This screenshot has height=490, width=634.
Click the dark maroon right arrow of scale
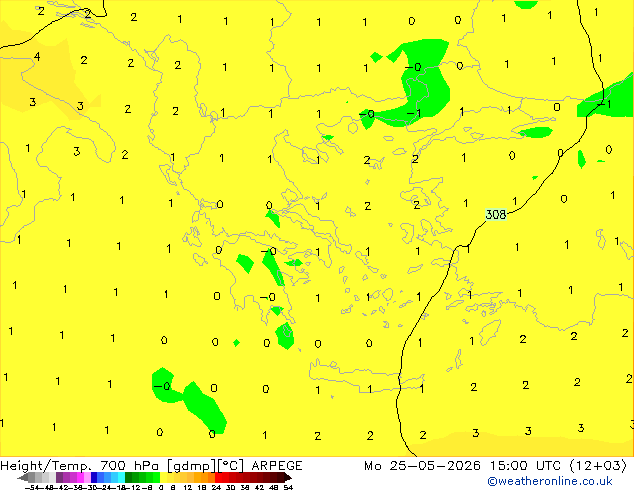288,477
